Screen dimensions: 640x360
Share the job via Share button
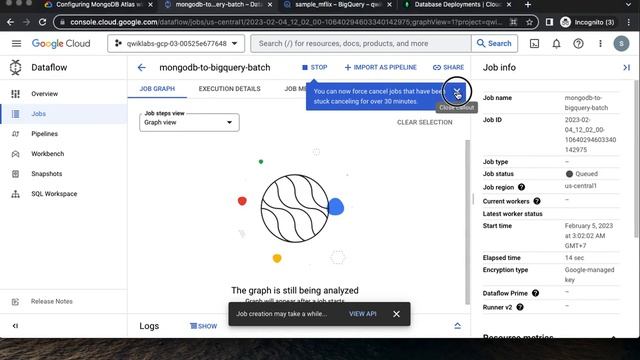(448, 67)
